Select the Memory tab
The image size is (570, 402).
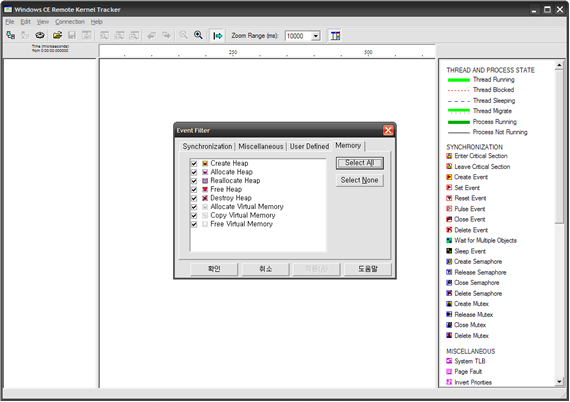click(348, 145)
